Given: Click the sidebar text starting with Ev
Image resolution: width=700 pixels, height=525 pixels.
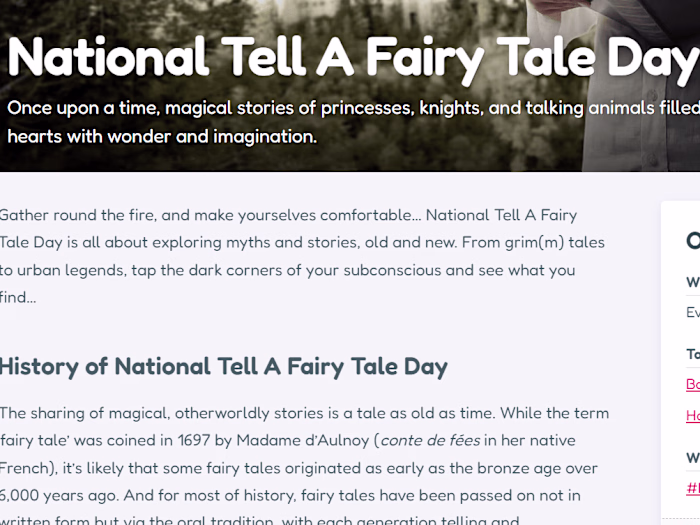Looking at the screenshot, I should [x=692, y=313].
